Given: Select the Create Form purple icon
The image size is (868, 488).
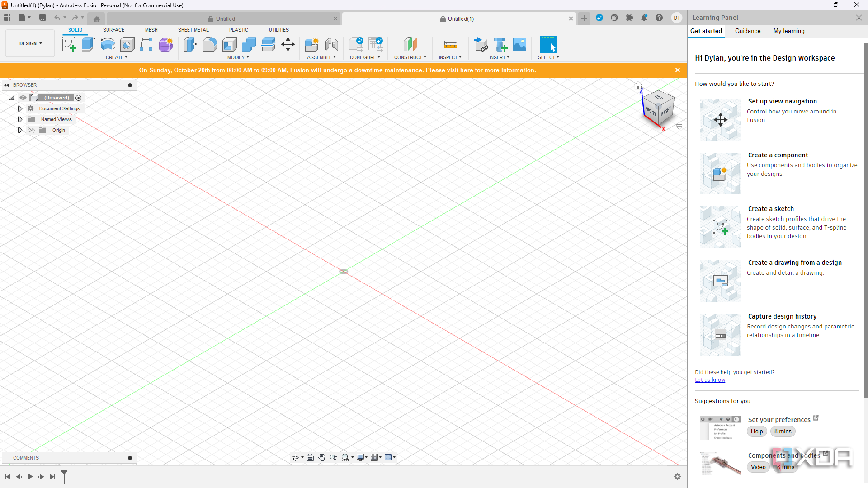Looking at the screenshot, I should coord(166,44).
